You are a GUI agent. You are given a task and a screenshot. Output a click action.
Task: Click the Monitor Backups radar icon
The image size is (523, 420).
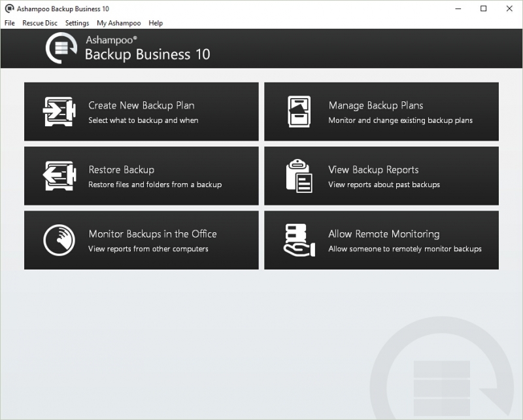(59, 240)
